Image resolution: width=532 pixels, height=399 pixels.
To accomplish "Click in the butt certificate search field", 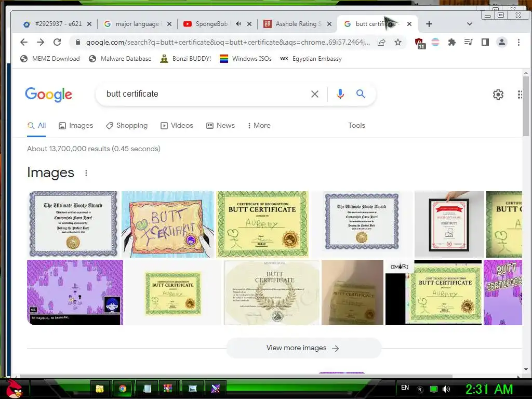I will coord(204,94).
